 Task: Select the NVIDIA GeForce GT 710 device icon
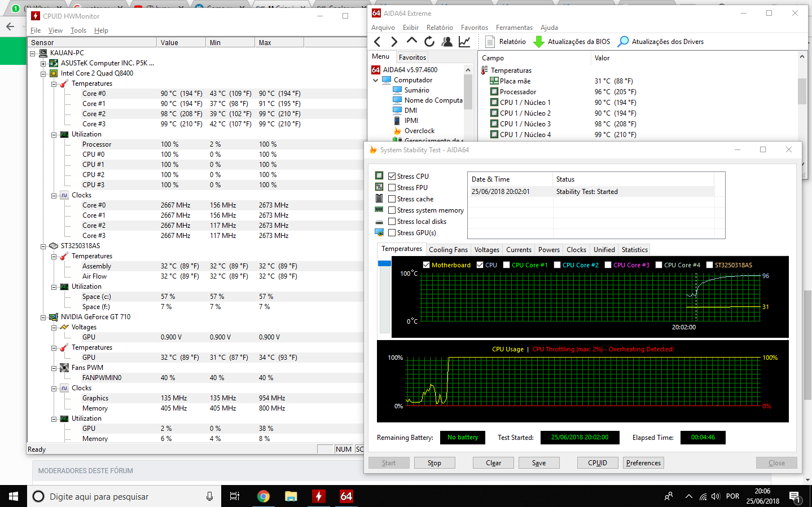pyautogui.click(x=54, y=317)
